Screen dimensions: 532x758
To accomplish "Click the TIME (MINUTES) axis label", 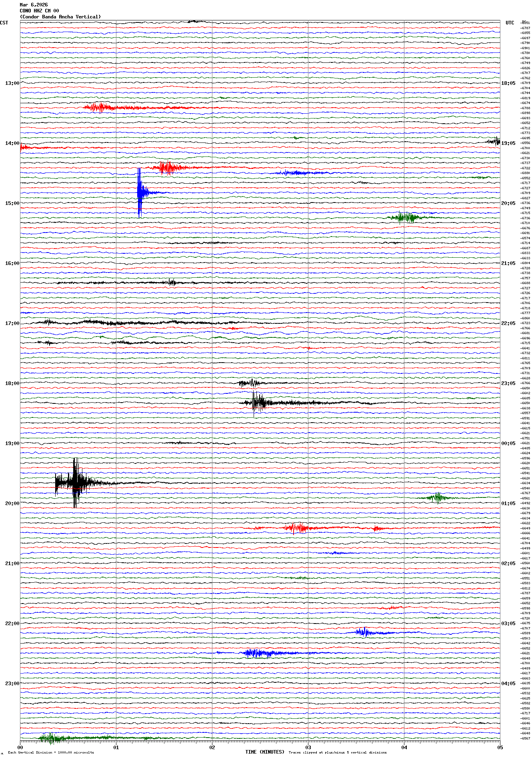I will coord(265,752).
